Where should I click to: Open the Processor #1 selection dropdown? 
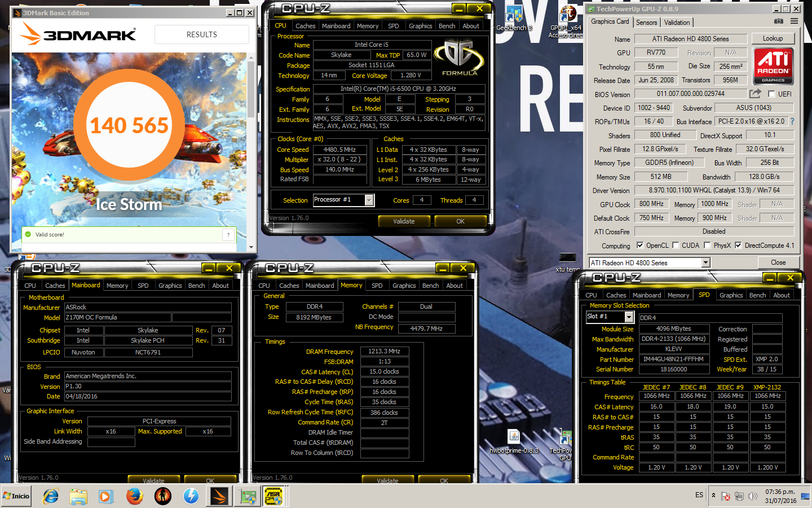point(369,200)
